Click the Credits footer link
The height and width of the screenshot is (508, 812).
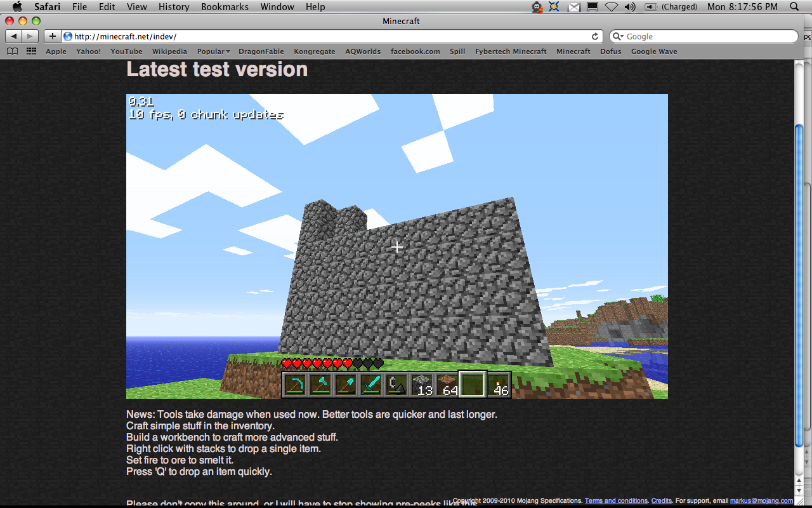tap(661, 501)
